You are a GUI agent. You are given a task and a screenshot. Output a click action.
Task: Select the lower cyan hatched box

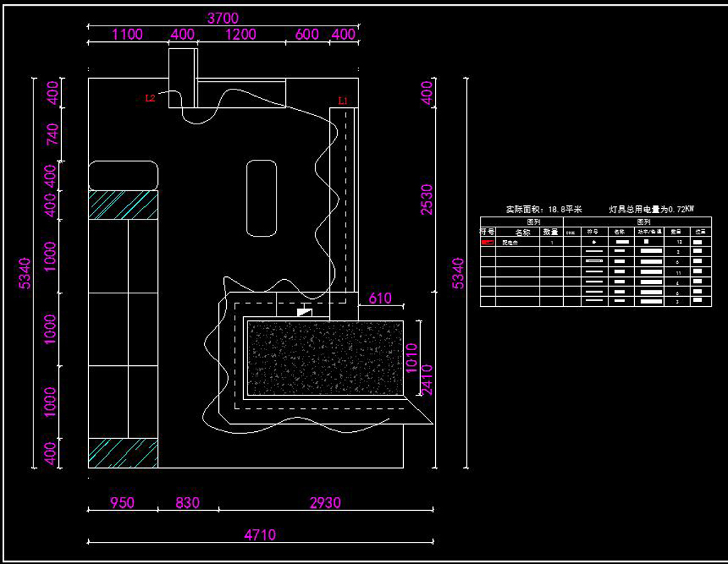pyautogui.click(x=123, y=452)
